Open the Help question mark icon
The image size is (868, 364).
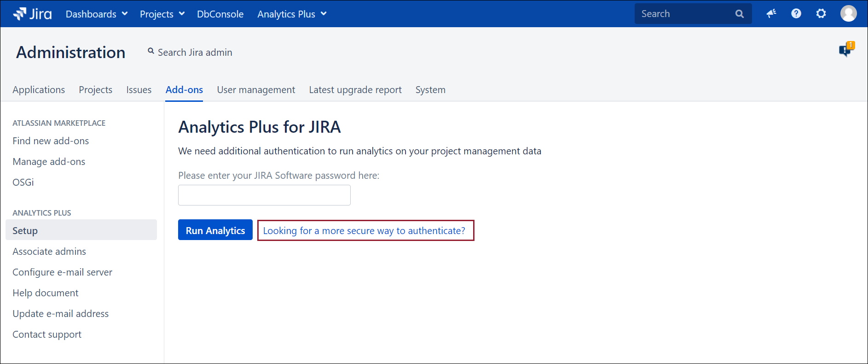796,14
